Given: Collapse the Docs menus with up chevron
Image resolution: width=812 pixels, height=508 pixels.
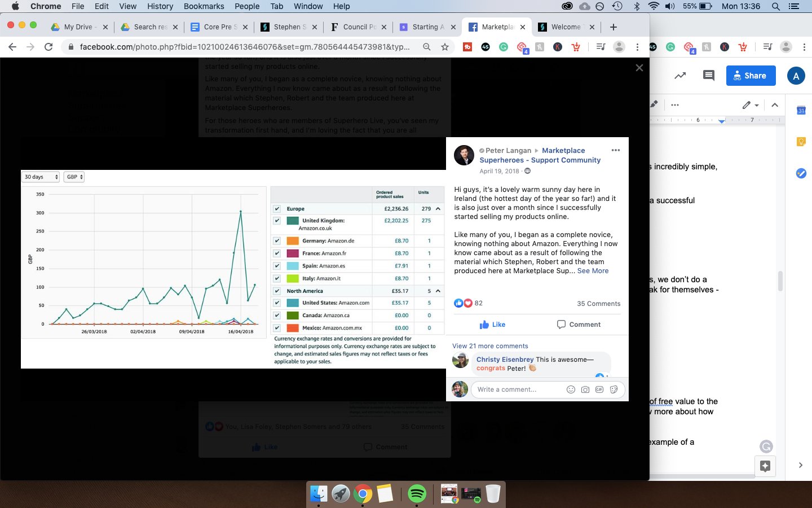Looking at the screenshot, I should point(775,104).
